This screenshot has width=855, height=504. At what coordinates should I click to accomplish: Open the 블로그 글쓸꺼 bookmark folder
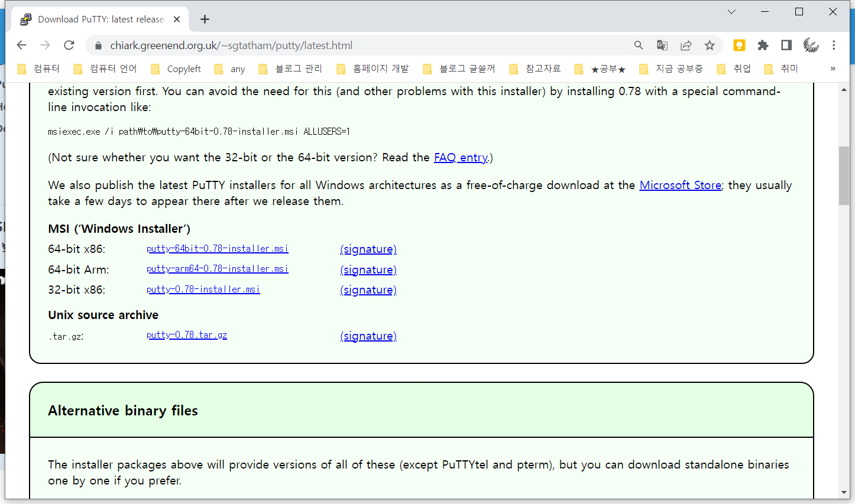point(459,69)
